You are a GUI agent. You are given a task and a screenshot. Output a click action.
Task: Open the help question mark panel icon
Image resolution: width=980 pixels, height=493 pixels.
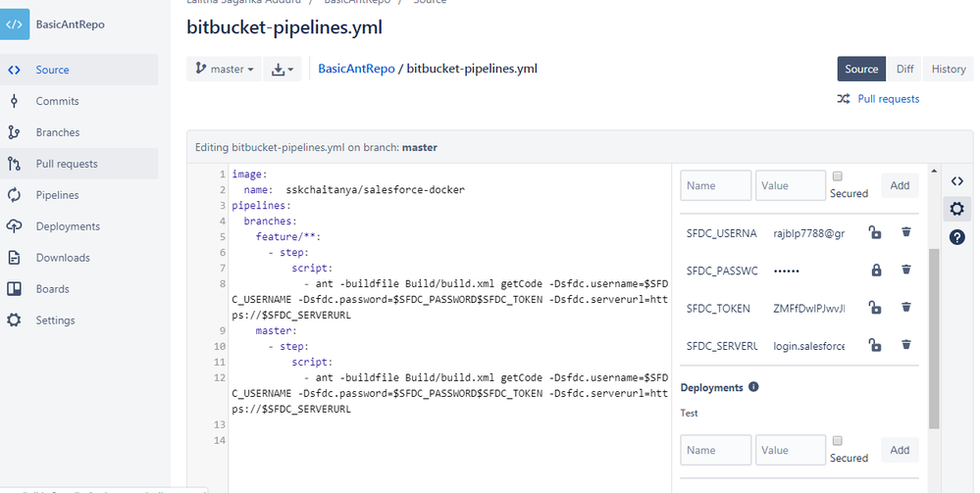(956, 237)
